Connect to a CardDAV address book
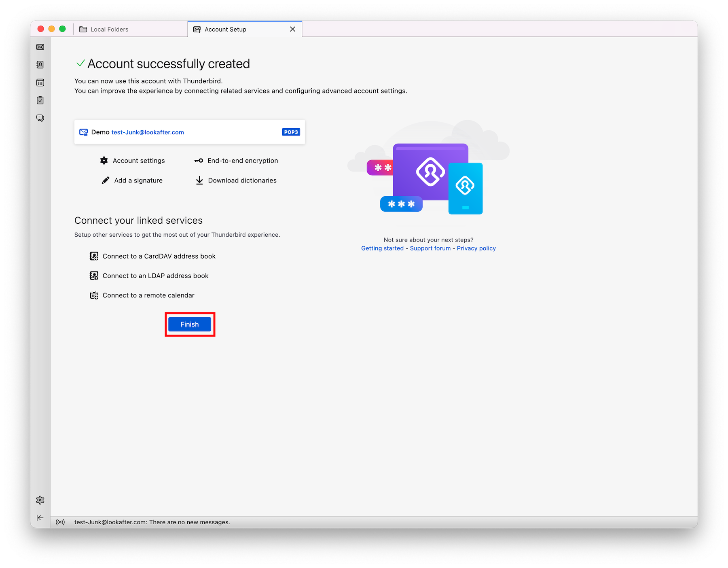Viewport: 728px width, 568px height. click(x=159, y=256)
